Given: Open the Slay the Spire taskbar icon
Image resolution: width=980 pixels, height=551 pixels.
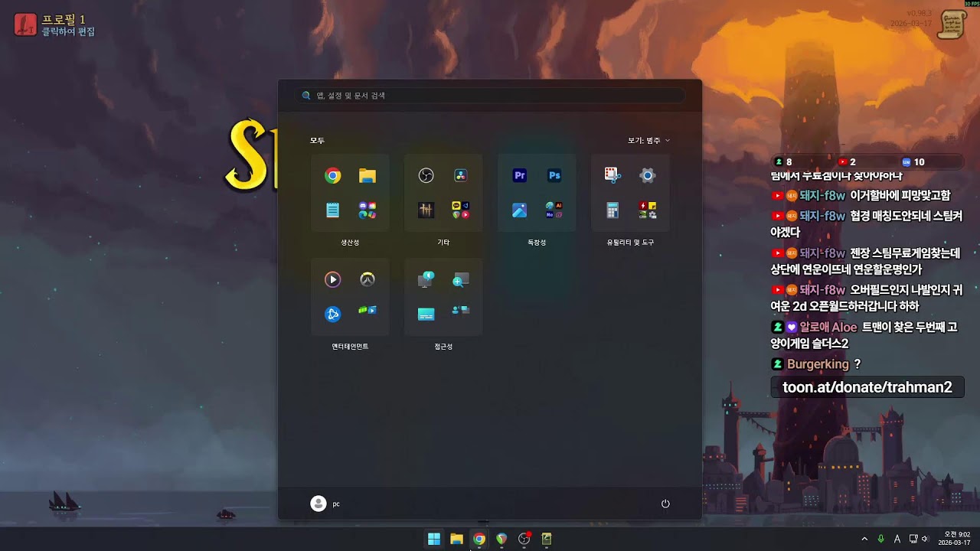Looking at the screenshot, I should [x=547, y=539].
